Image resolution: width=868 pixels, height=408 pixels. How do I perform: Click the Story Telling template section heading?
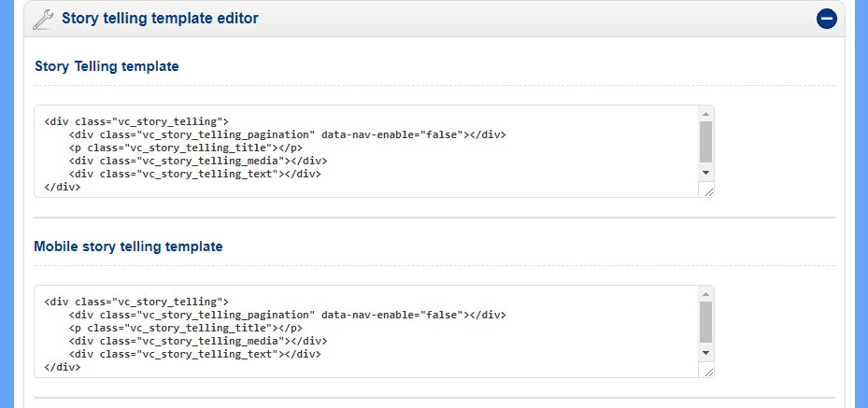click(x=107, y=66)
